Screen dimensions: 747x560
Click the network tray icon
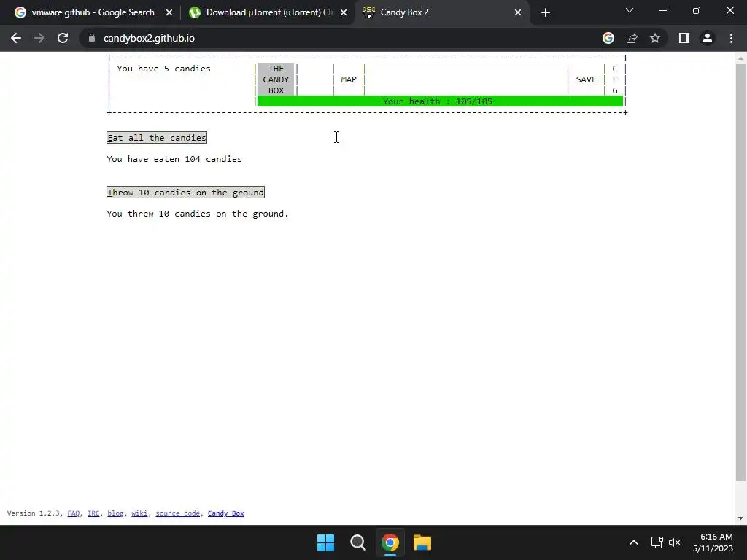pos(657,542)
